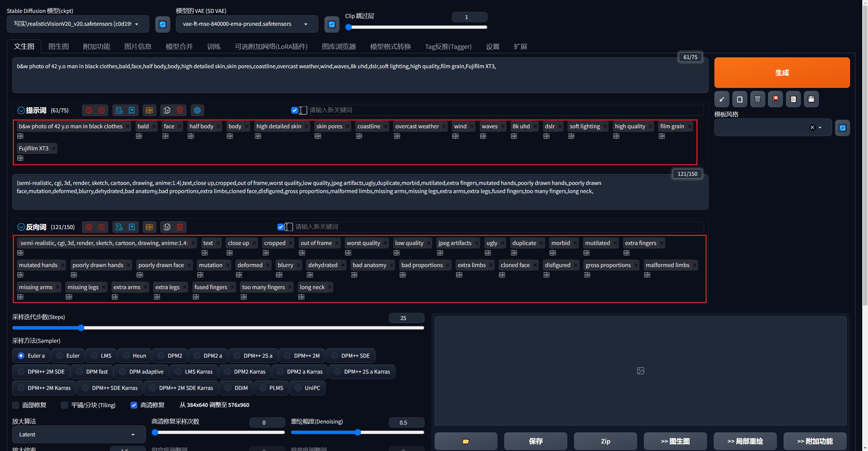Open the Stable Diffusion model dropdown
Screen dimensions: 868x451
pos(78,24)
